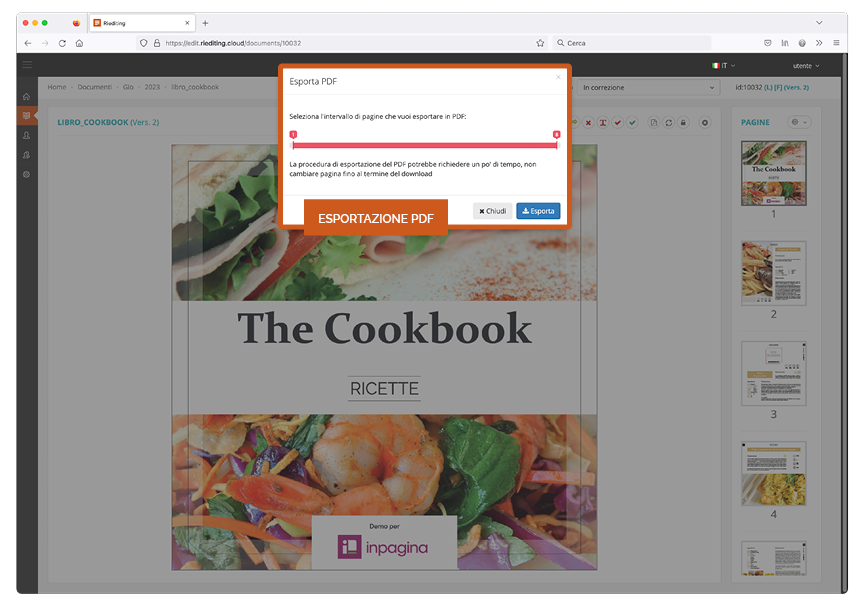Expand the IT language selector
864x600 pixels.
pyautogui.click(x=721, y=65)
